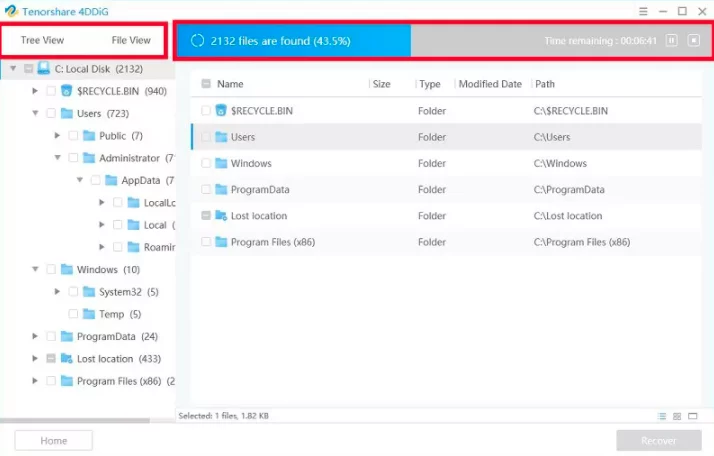This screenshot has width=714, height=456.
Task: Click the scanning spinner icon in the progress bar
Action: click(197, 41)
